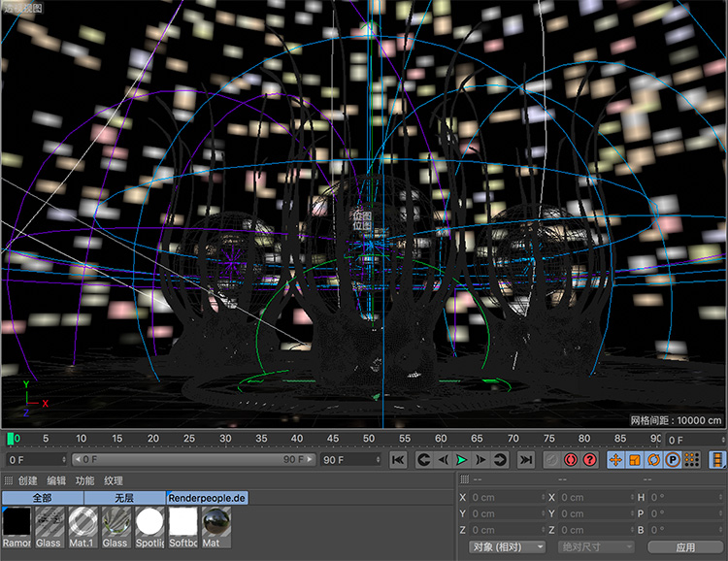Open the 创建 menu in material manager

[27, 480]
